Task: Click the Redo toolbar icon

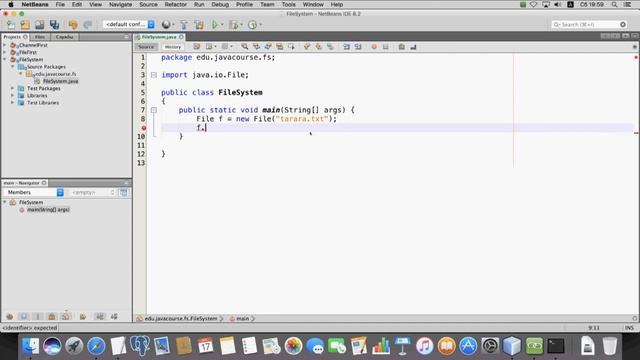Action: pos(87,24)
